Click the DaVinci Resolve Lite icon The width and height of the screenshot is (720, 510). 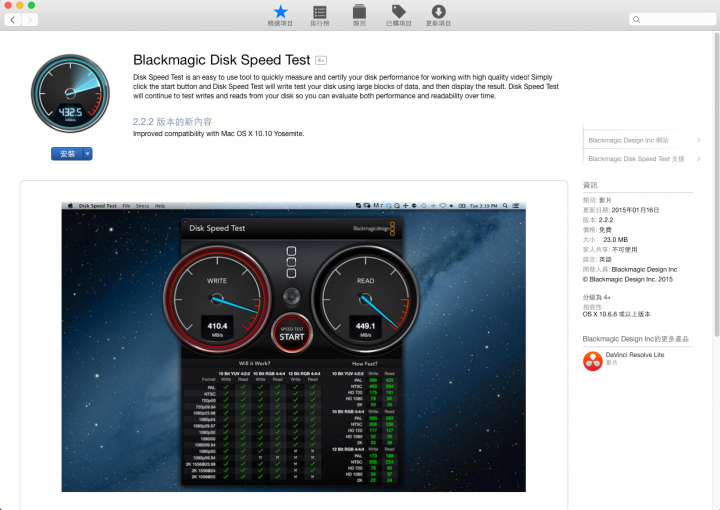pos(592,361)
